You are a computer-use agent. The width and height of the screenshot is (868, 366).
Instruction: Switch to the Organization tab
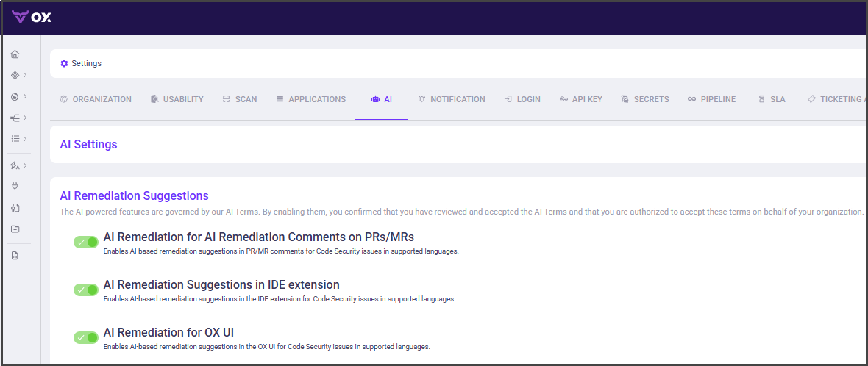click(x=96, y=99)
